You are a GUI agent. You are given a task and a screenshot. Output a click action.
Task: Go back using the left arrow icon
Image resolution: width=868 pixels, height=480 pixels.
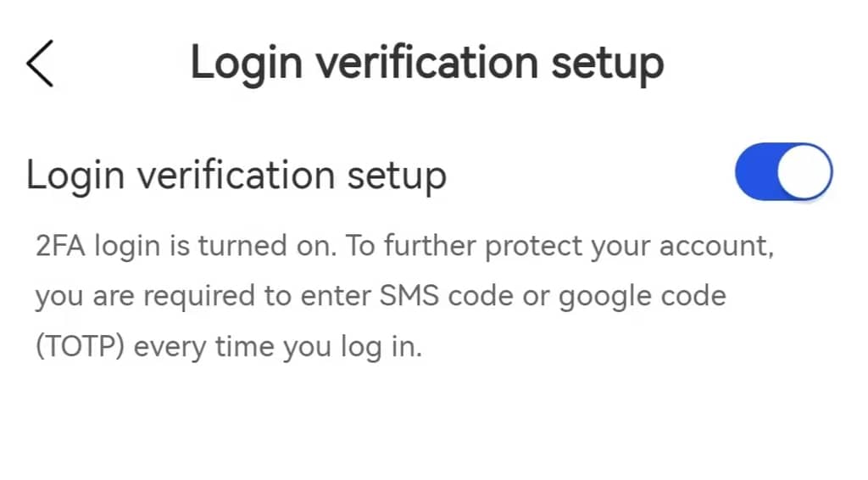tap(40, 64)
